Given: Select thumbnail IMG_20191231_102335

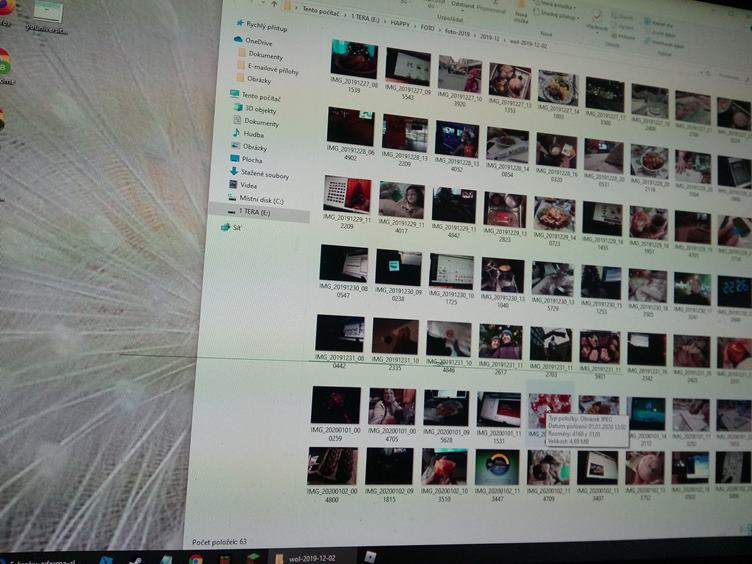Looking at the screenshot, I should 394,344.
